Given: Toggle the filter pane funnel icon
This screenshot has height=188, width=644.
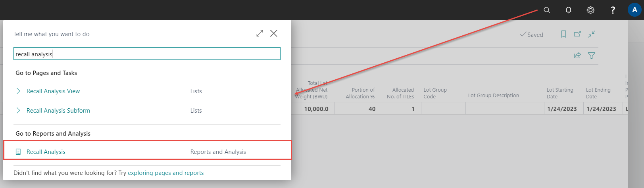Looking at the screenshot, I should pos(591,56).
